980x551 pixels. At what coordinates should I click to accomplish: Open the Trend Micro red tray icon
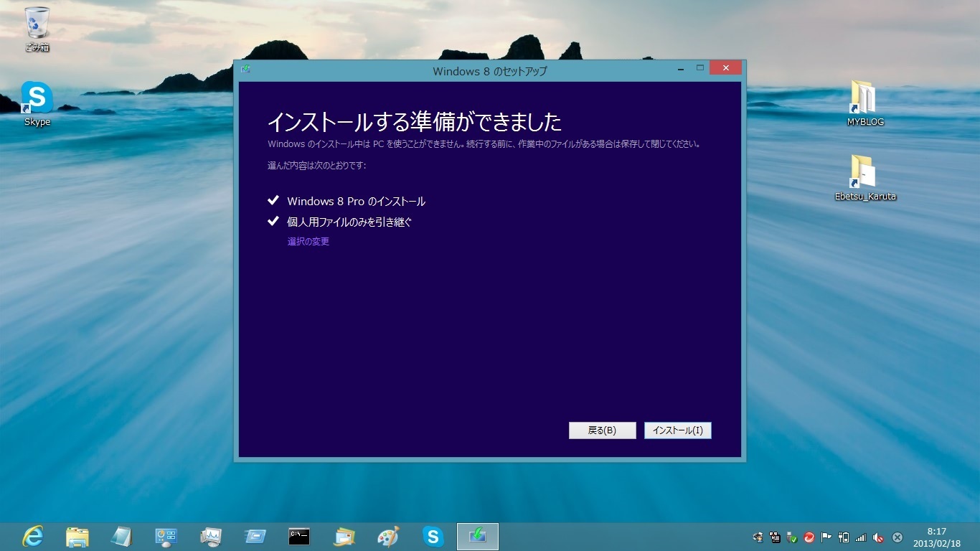[809, 537]
